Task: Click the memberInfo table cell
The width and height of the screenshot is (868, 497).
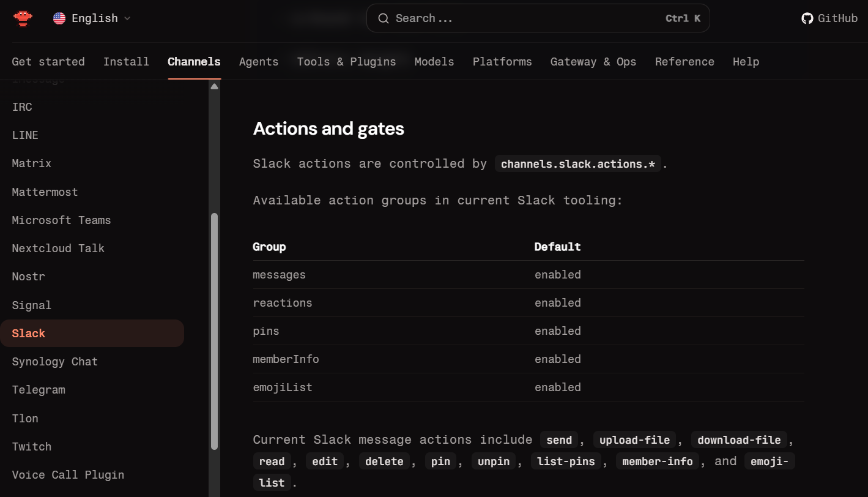Action: pyautogui.click(x=286, y=359)
